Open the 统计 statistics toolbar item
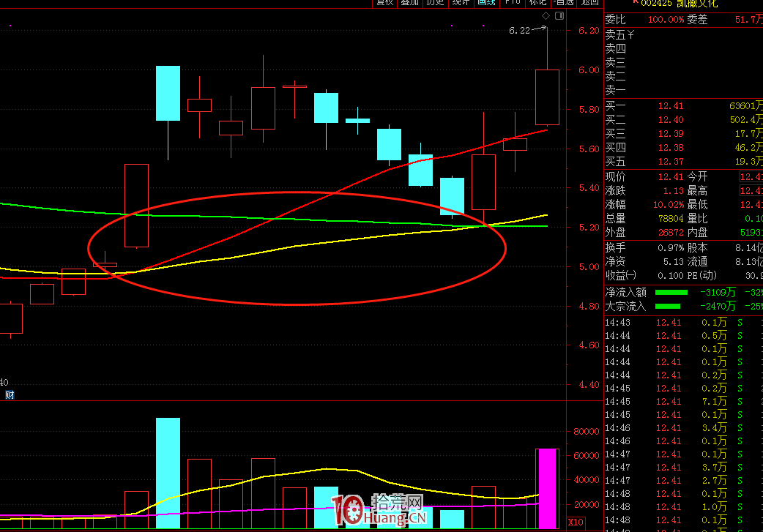 point(461,3)
